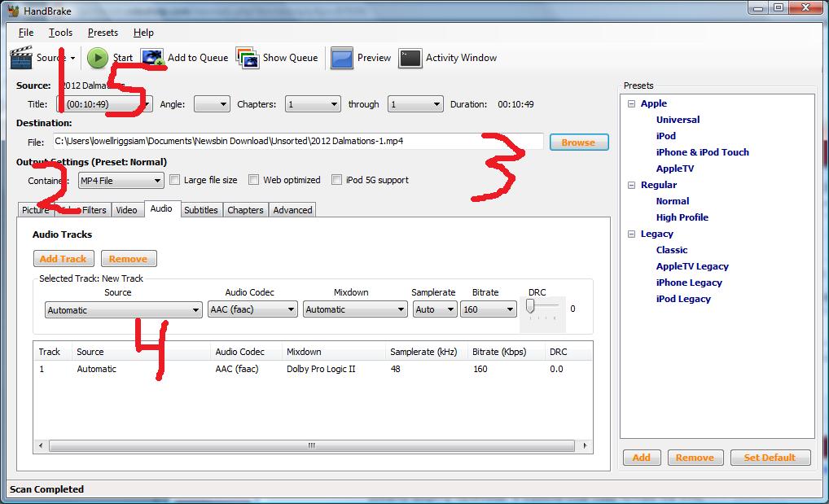
Task: Switch to the Chapters tab
Action: pyautogui.click(x=245, y=210)
